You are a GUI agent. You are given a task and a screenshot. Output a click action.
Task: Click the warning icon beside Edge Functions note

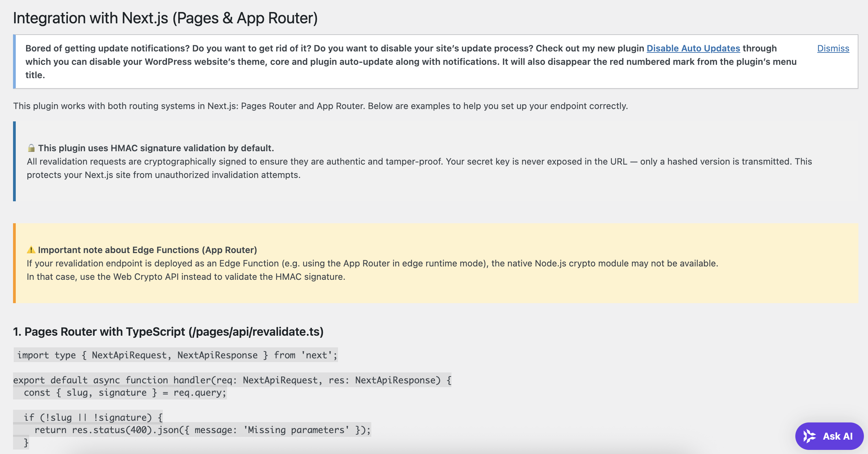[x=31, y=250]
